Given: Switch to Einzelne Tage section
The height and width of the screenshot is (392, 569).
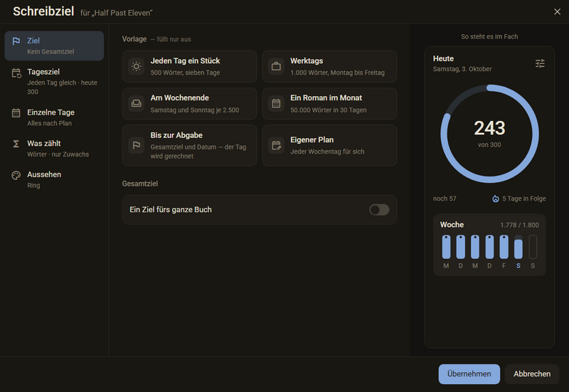Looking at the screenshot, I should point(54,117).
